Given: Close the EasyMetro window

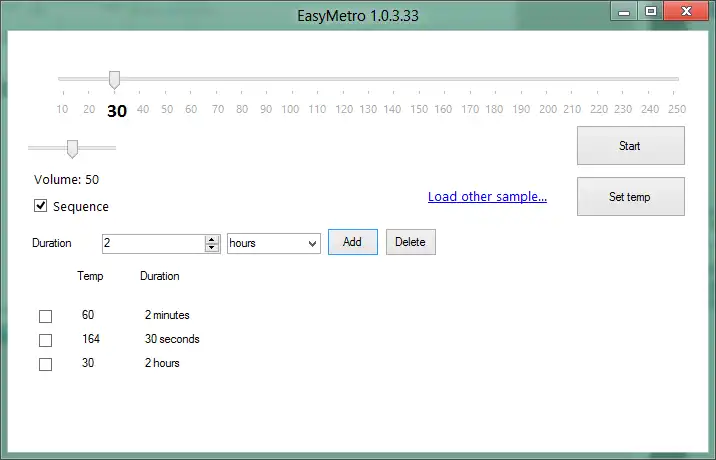Looking at the screenshot, I should pyautogui.click(x=686, y=11).
